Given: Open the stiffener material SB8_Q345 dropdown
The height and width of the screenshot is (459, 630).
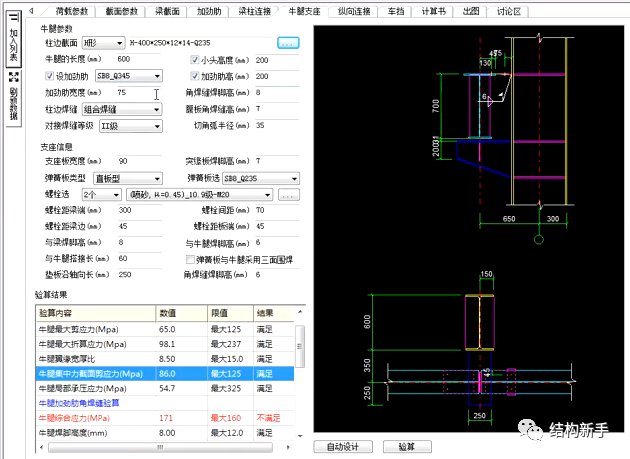Looking at the screenshot, I should 129,76.
